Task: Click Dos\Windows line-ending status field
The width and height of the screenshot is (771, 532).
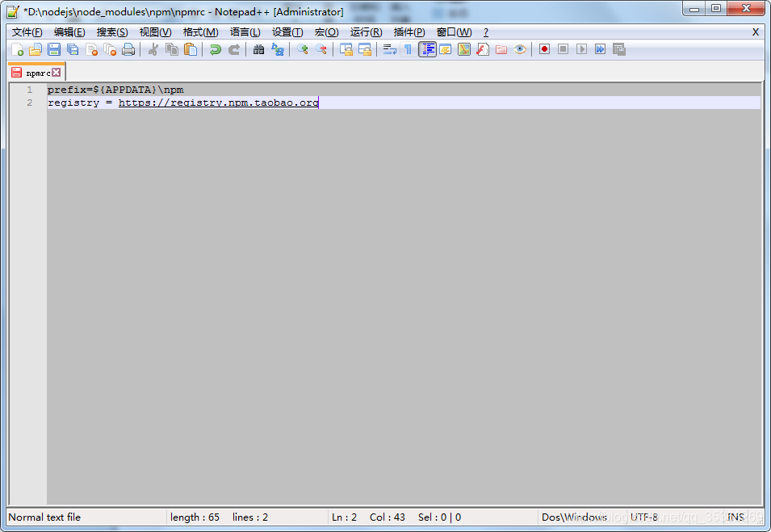Action: 574,517
